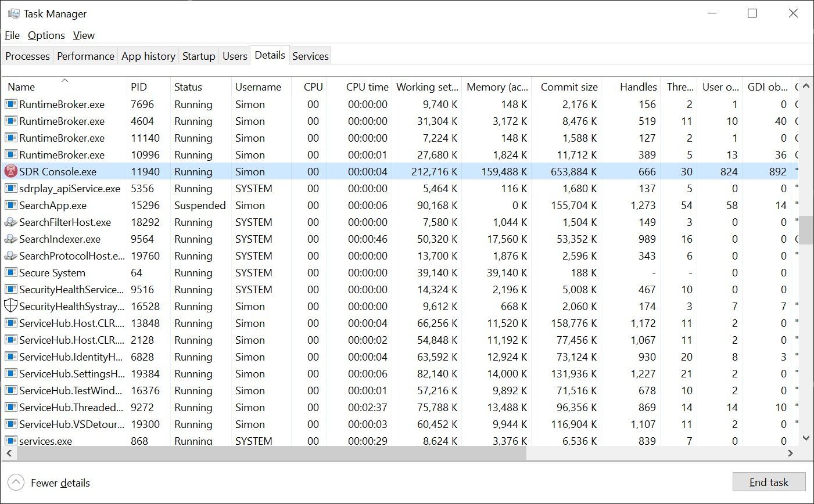Sort by the Working set column header
Image resolution: width=814 pixels, height=504 pixels.
tap(427, 87)
